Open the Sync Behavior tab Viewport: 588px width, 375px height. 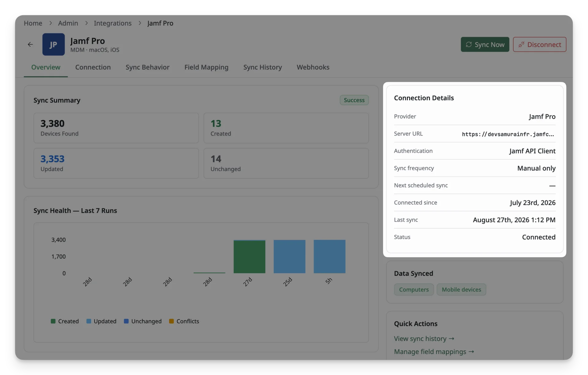click(147, 67)
